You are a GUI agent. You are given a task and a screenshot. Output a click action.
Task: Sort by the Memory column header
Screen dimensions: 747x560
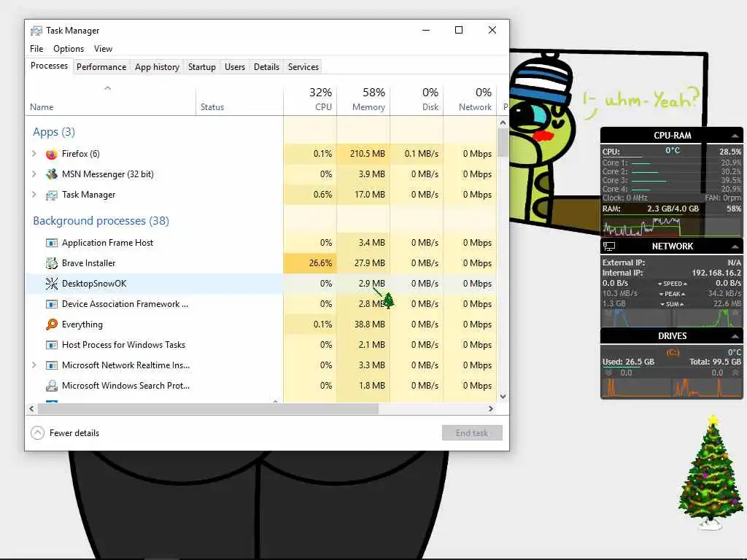click(x=363, y=99)
